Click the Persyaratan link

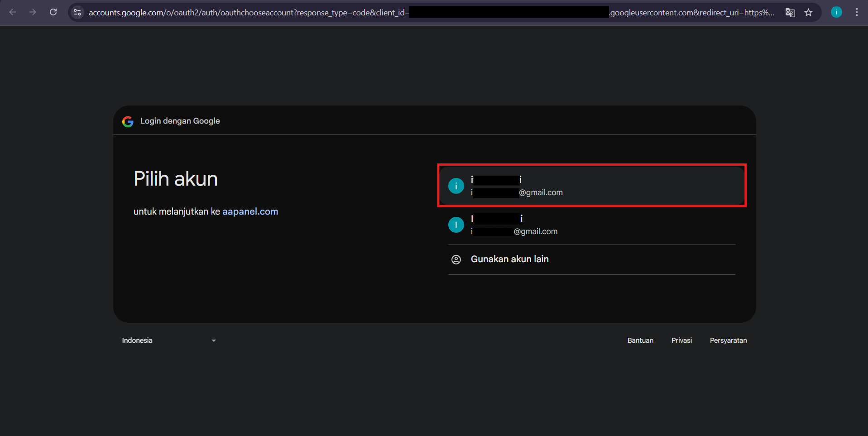tap(728, 340)
